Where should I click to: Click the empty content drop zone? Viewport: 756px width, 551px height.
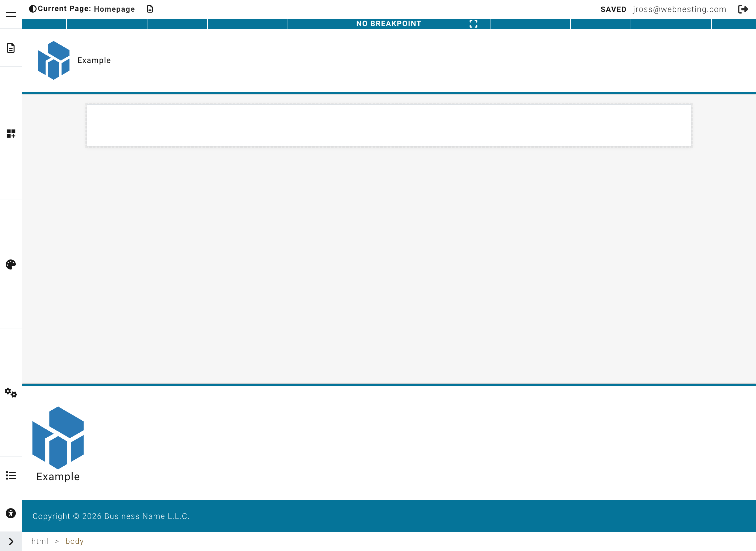tap(388, 125)
